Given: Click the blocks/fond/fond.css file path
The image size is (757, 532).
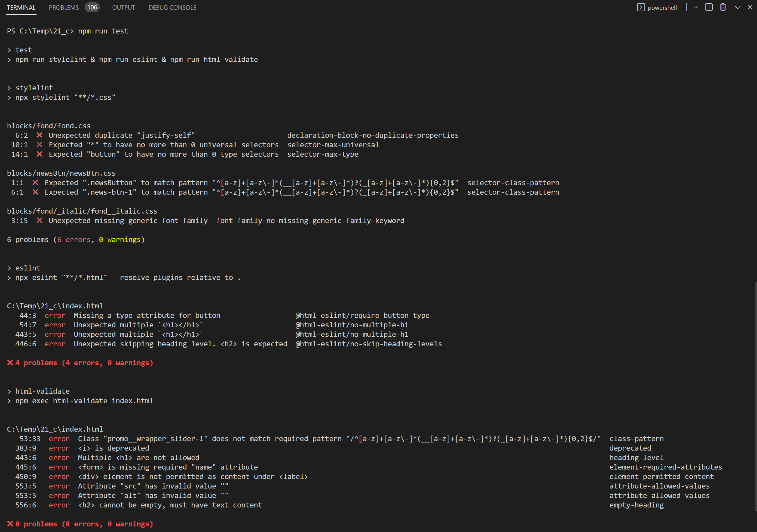Looking at the screenshot, I should (49, 126).
